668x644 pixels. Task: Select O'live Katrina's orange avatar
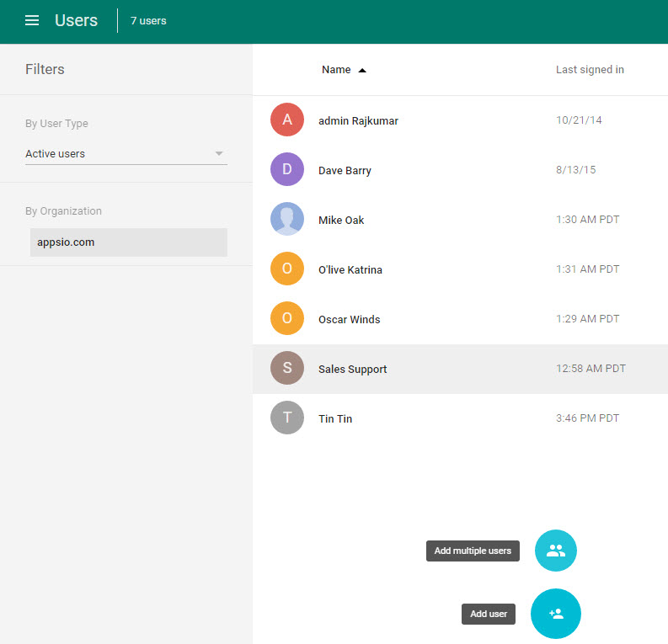287,269
